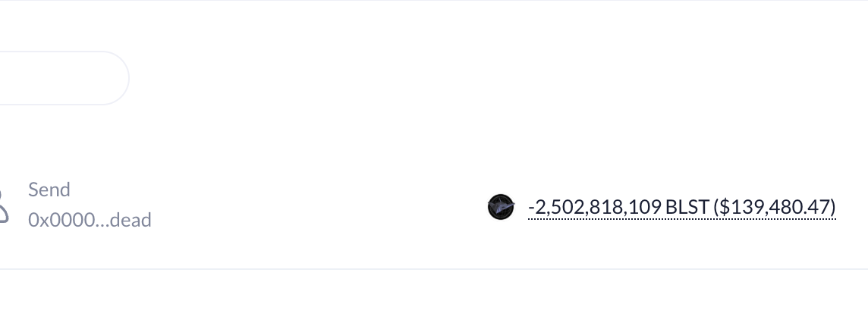Click the divider line below the transaction row
This screenshot has width=868, height=329.
[x=434, y=268]
